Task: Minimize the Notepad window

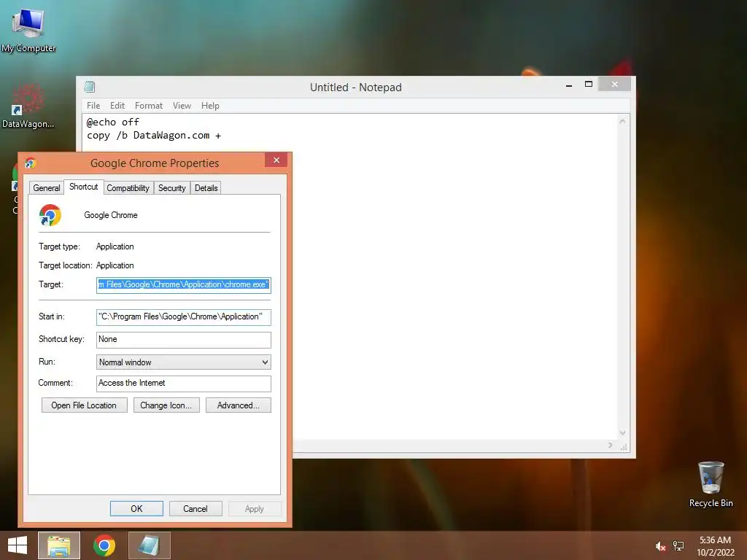Action: [x=569, y=85]
